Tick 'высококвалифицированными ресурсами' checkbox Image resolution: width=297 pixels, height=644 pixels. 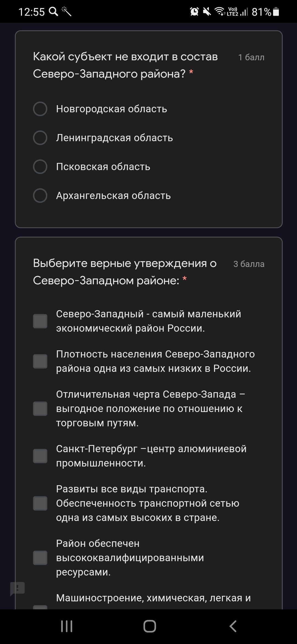[40, 558]
